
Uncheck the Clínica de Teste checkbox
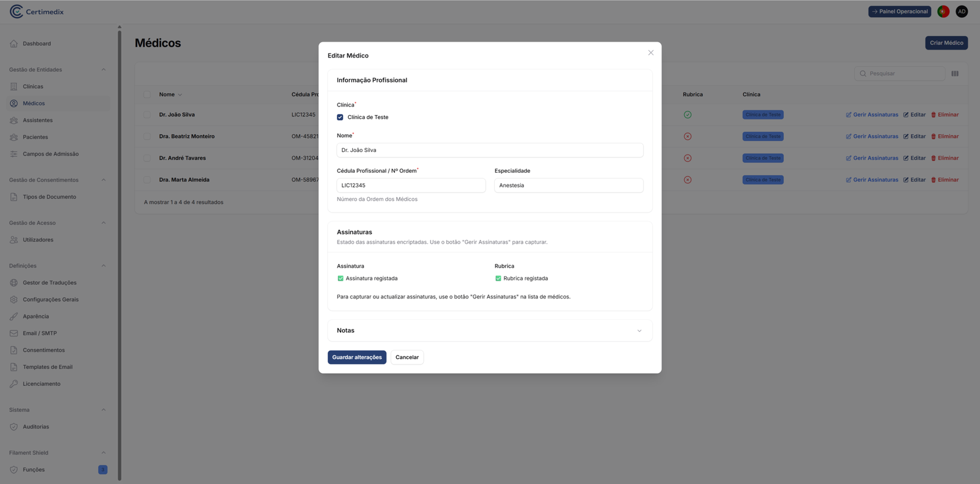tap(340, 117)
